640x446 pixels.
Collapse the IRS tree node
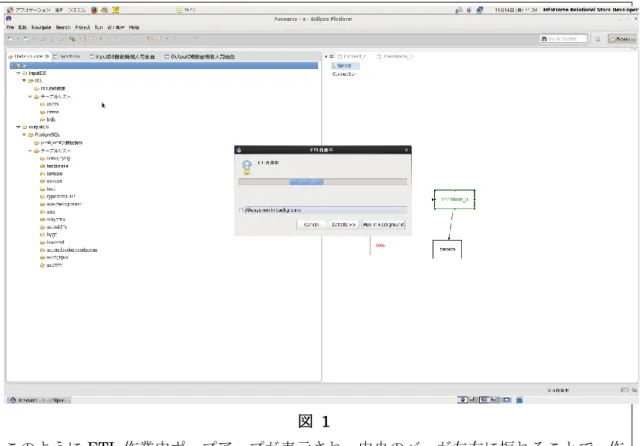[x=24, y=81]
